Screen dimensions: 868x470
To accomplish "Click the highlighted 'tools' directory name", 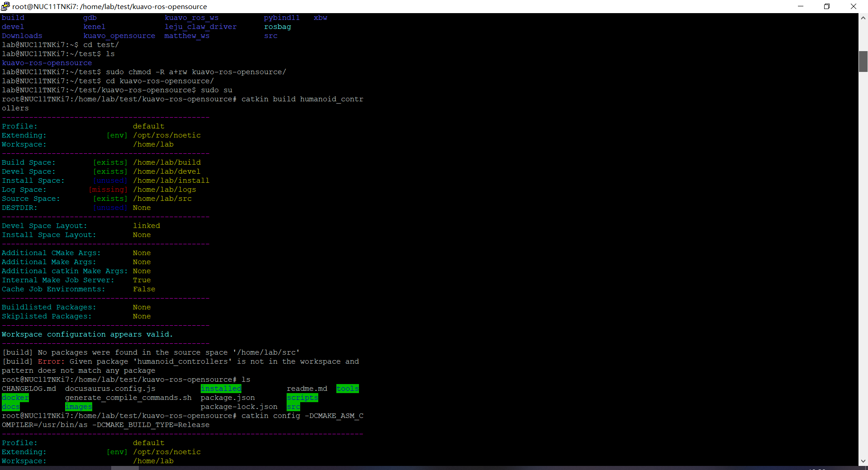I will click(347, 389).
